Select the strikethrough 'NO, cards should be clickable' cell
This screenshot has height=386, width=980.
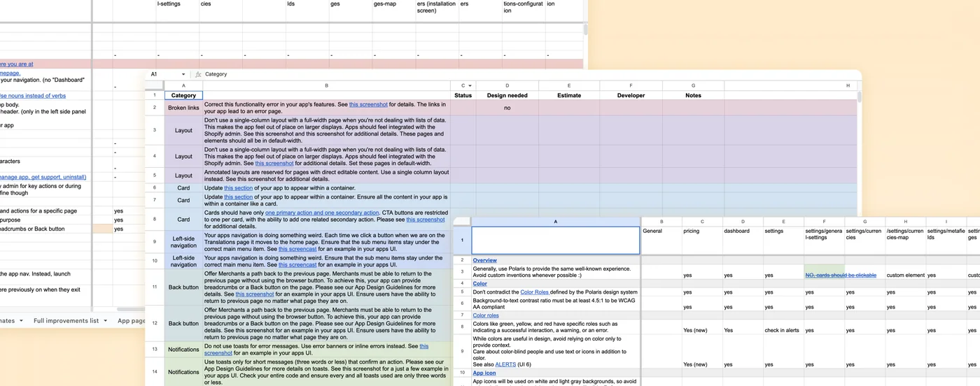824,272
